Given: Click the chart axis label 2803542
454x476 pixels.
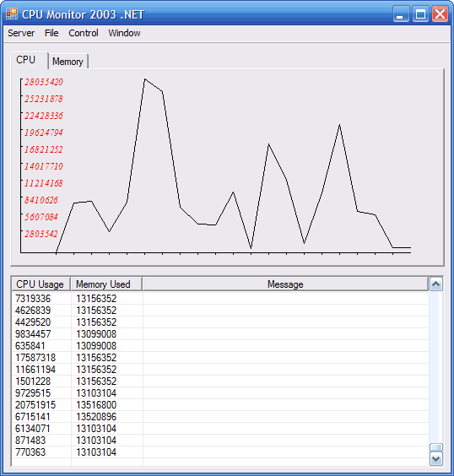Looking at the screenshot, I should [x=41, y=234].
